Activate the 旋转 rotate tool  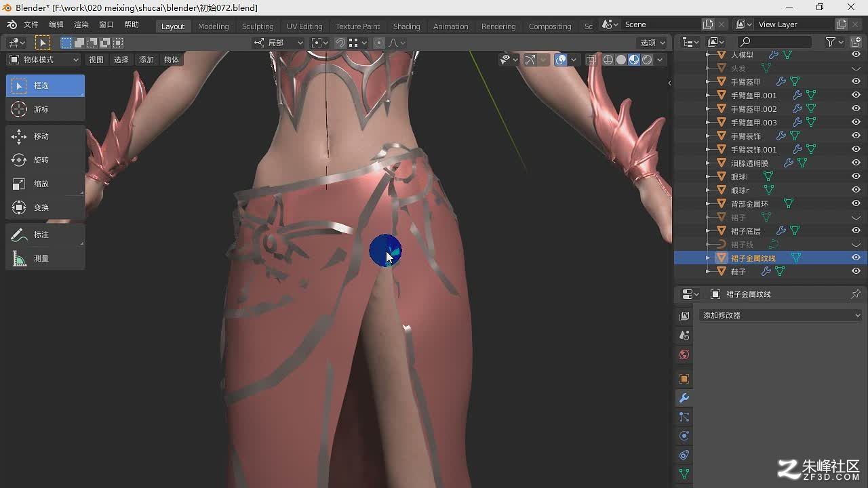[45, 160]
